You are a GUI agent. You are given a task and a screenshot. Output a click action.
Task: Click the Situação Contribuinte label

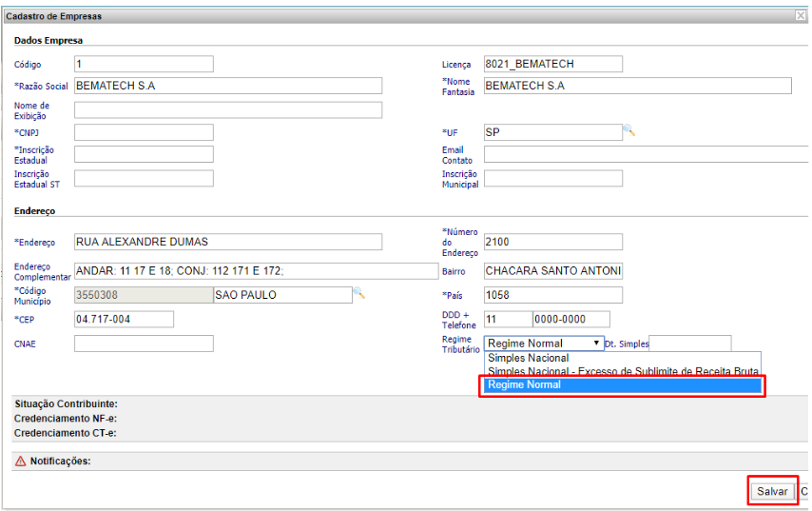pos(66,403)
